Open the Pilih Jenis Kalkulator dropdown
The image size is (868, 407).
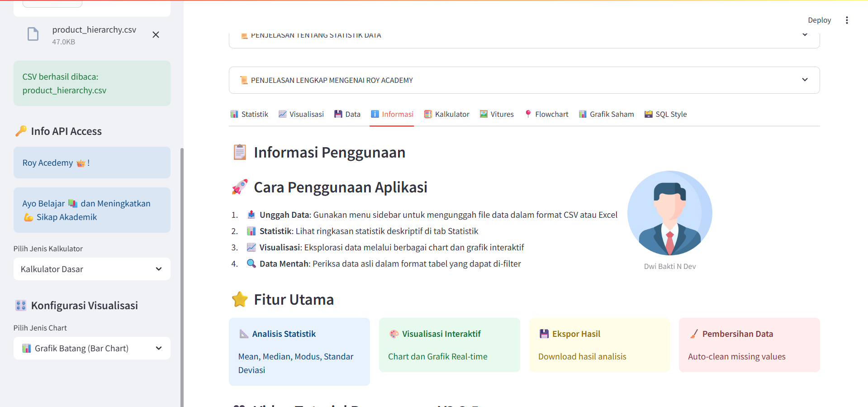(92, 269)
